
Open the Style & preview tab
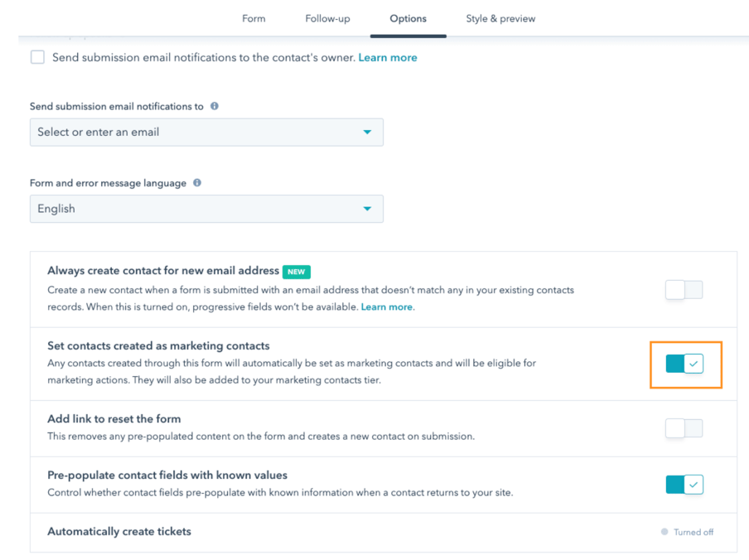500,18
